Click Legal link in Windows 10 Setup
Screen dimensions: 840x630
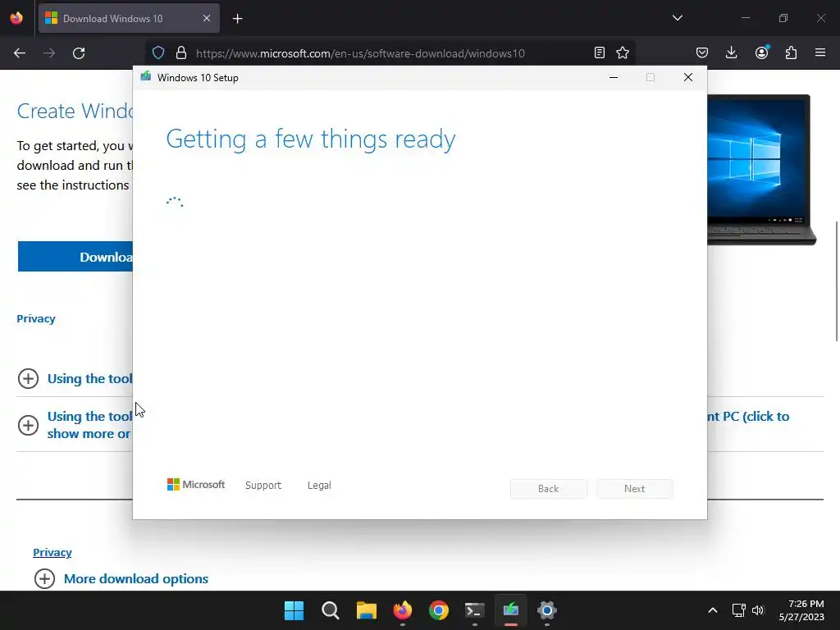319,485
